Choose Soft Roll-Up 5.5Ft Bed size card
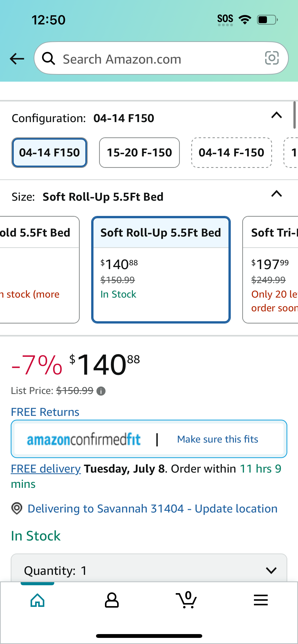 161,270
